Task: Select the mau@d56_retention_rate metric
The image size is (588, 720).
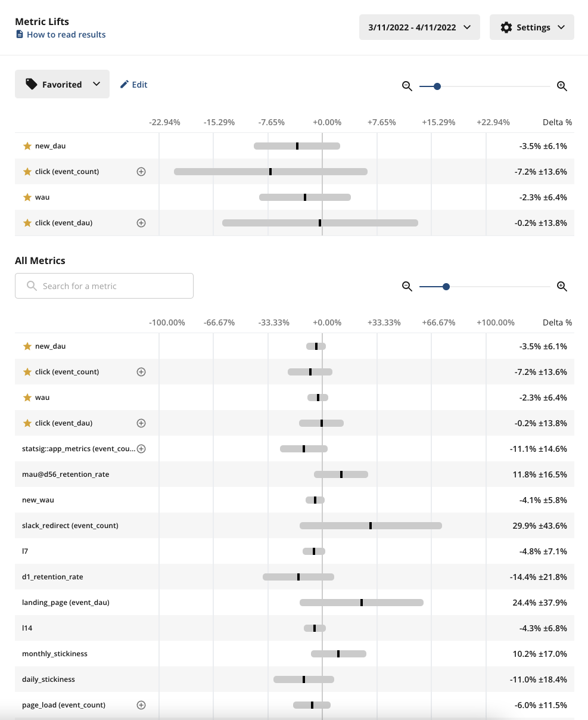Action: click(66, 474)
